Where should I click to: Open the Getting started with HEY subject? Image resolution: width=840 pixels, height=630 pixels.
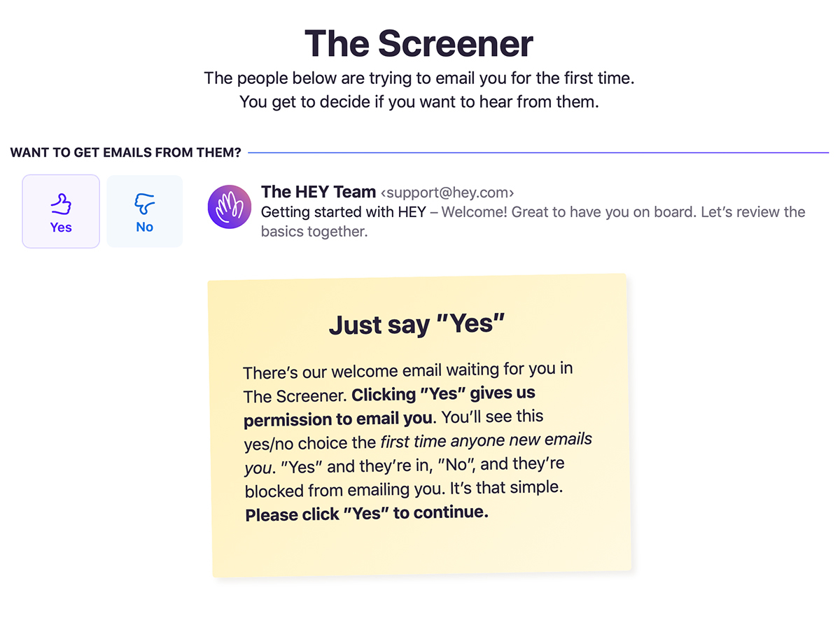pos(343,212)
